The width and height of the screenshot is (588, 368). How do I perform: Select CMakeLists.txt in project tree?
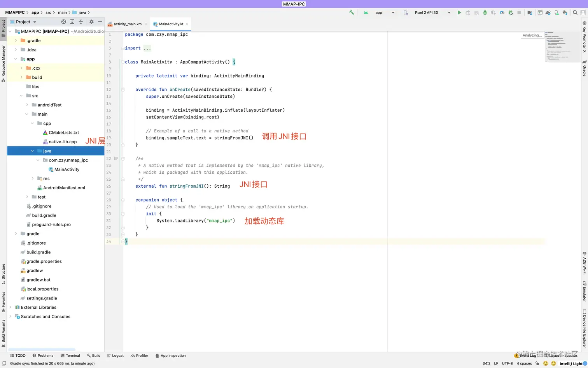(64, 132)
